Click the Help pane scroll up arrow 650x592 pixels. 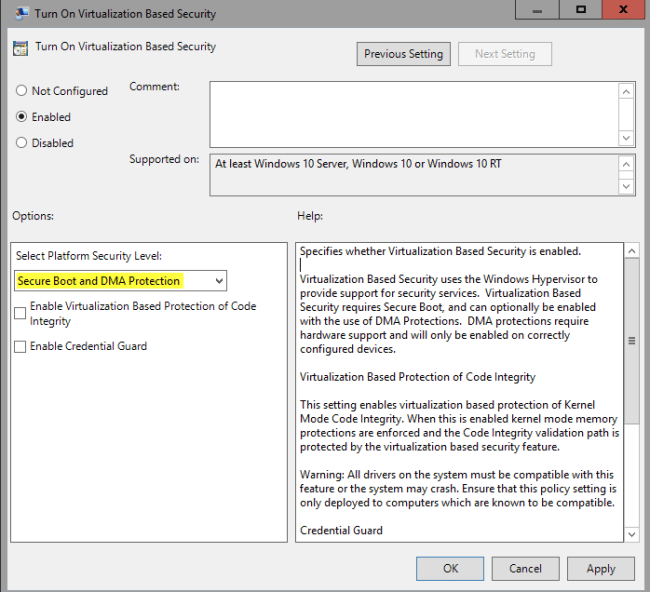tap(631, 251)
